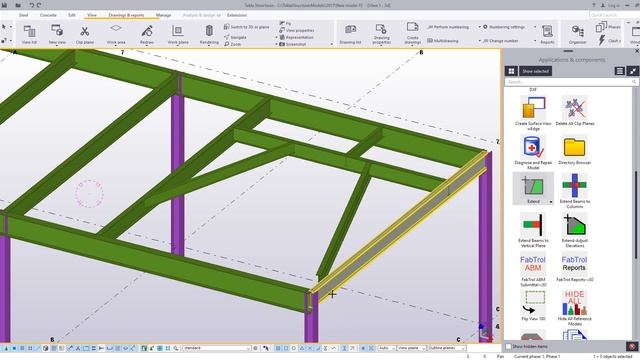Run Hide All Reference Models
The width and height of the screenshot is (640, 360).
point(575,308)
